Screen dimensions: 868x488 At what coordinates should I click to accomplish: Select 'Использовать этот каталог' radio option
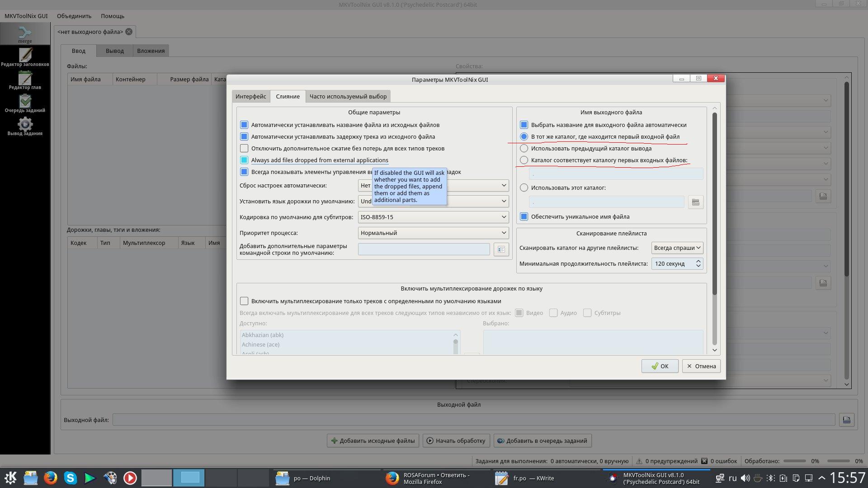(x=524, y=188)
